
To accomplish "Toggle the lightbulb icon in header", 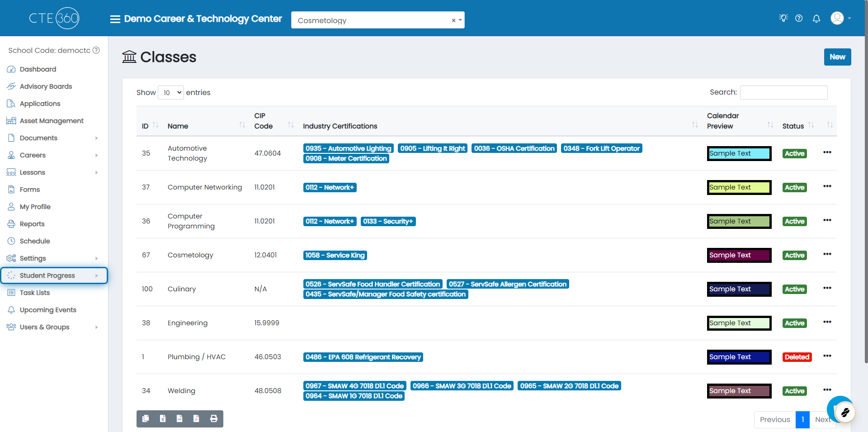I will pyautogui.click(x=783, y=18).
